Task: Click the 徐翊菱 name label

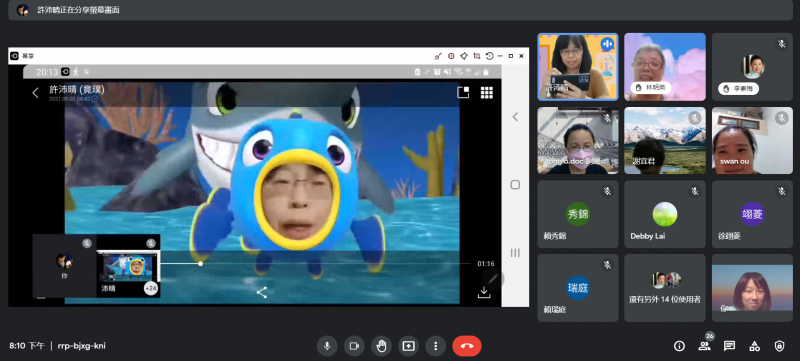Action: [729, 236]
